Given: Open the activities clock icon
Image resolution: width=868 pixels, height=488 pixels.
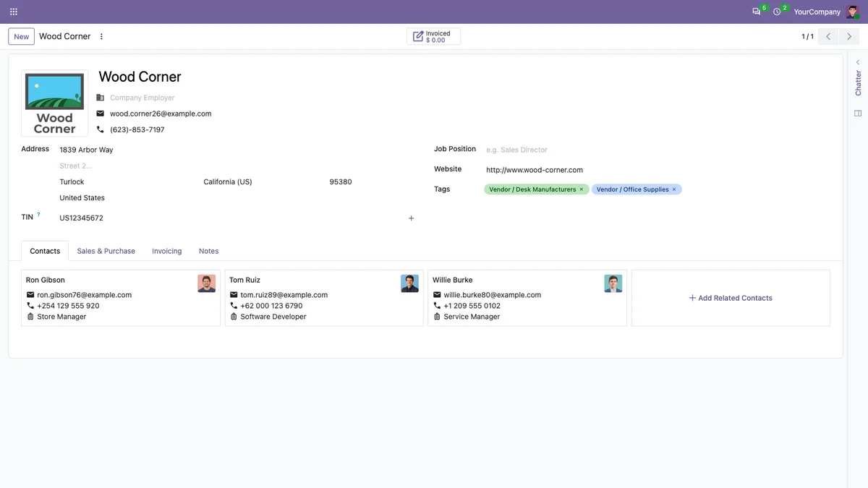Looking at the screenshot, I should tap(777, 12).
